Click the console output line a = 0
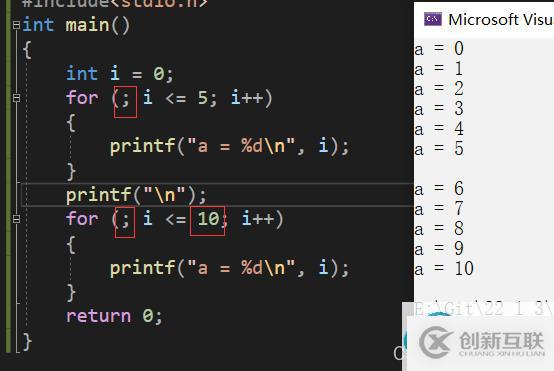This screenshot has width=554, height=371. coord(439,48)
